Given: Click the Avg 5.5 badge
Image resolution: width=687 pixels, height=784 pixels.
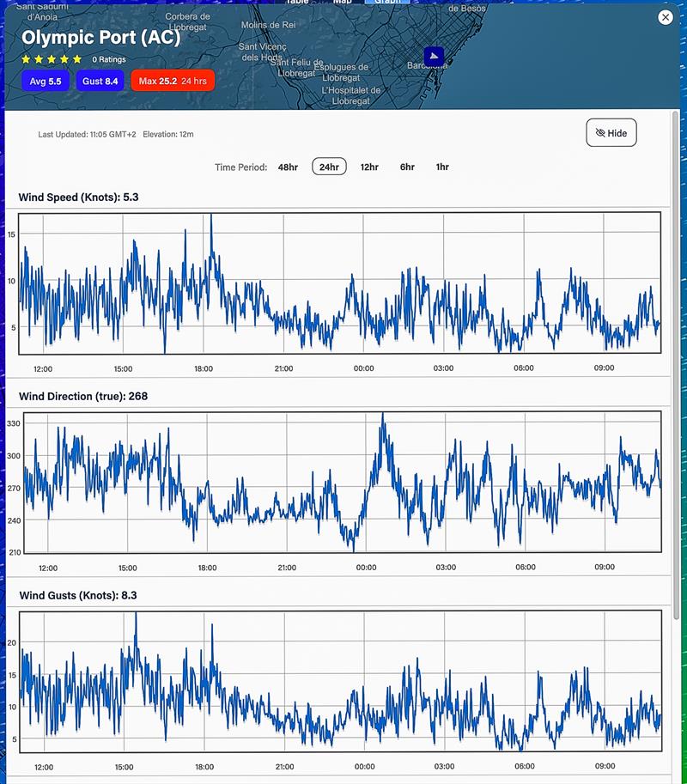Looking at the screenshot, I should pos(46,81).
